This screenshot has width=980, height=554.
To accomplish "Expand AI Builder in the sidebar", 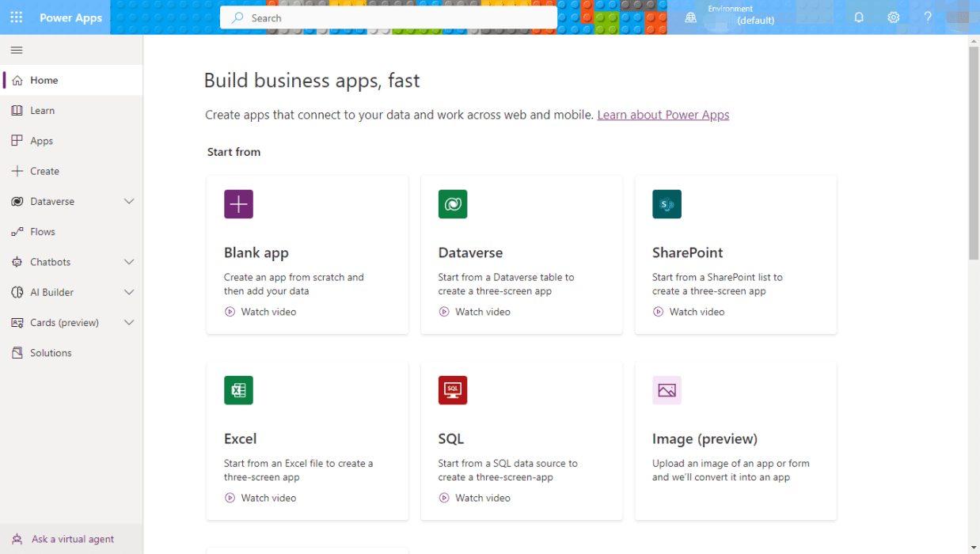I will pyautogui.click(x=128, y=291).
